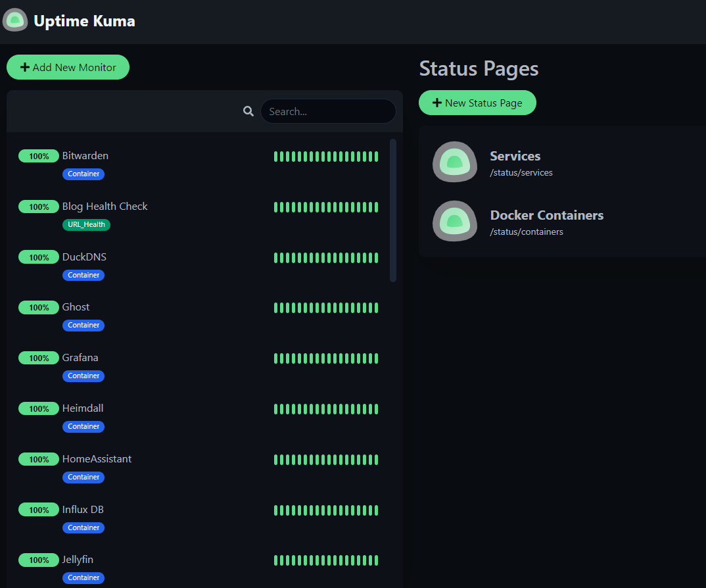The image size is (706, 588).
Task: Click Influx DB's heartbeat bar
Action: (x=326, y=510)
